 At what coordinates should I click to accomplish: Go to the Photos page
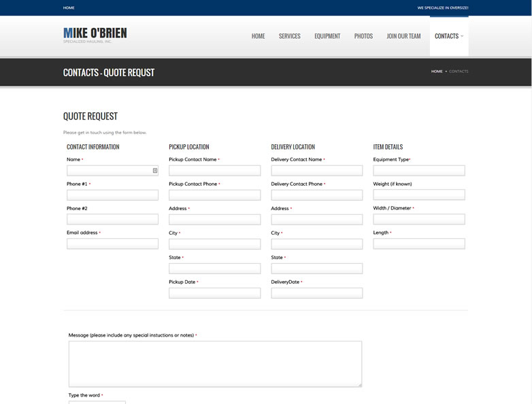point(363,36)
